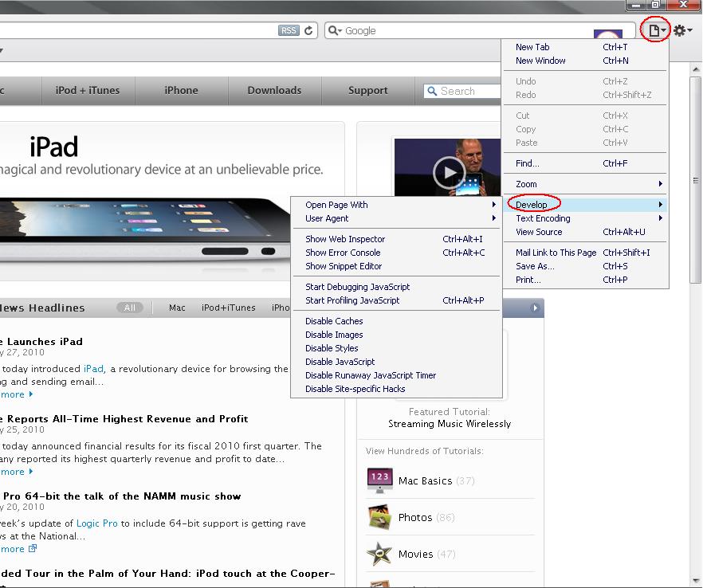
Task: Open the settings gear menu
Action: pyautogui.click(x=681, y=31)
